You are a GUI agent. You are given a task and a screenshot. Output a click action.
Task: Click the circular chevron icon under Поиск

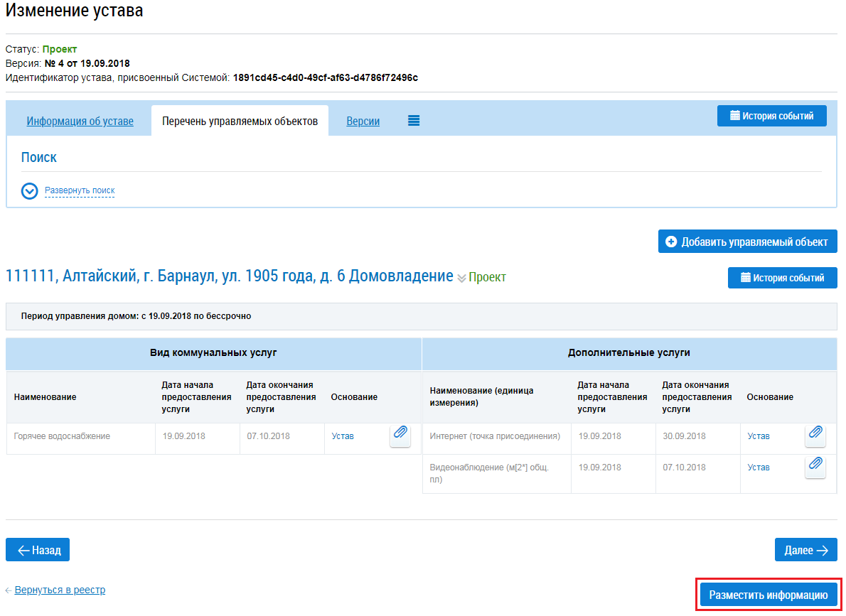click(x=29, y=191)
